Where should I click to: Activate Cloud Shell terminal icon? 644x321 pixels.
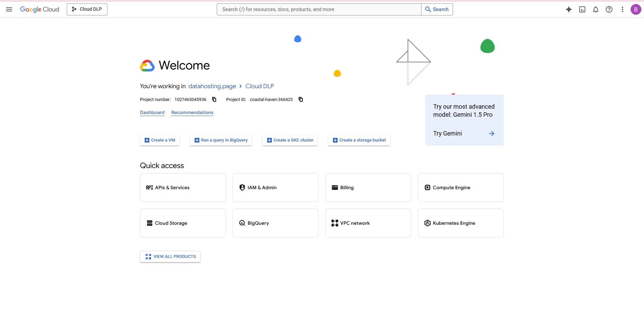point(582,9)
